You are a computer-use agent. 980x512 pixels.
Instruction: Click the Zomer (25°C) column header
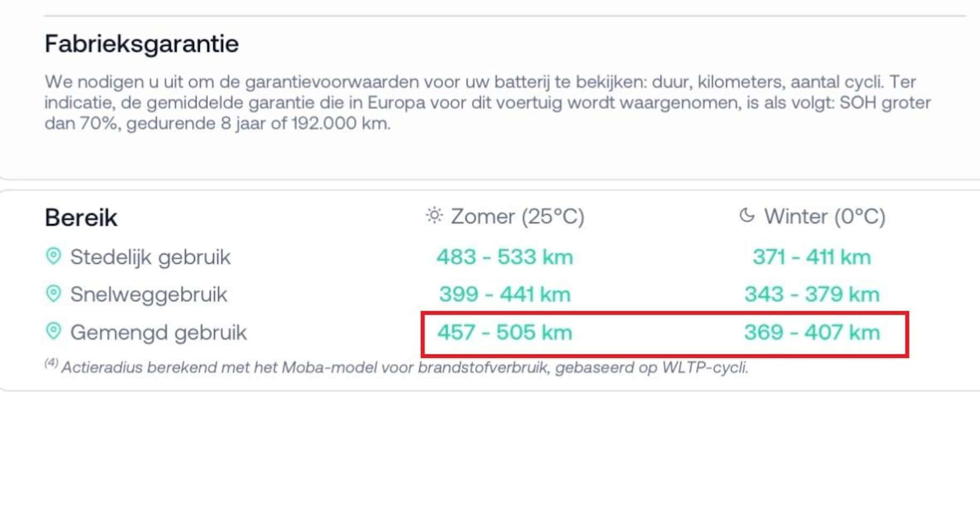coord(517,217)
